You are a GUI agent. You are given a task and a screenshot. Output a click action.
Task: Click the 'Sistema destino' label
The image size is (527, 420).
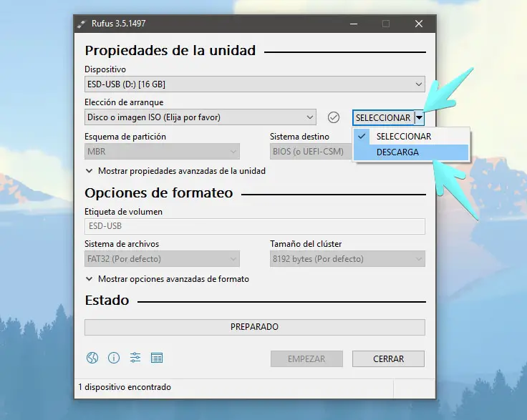(299, 137)
